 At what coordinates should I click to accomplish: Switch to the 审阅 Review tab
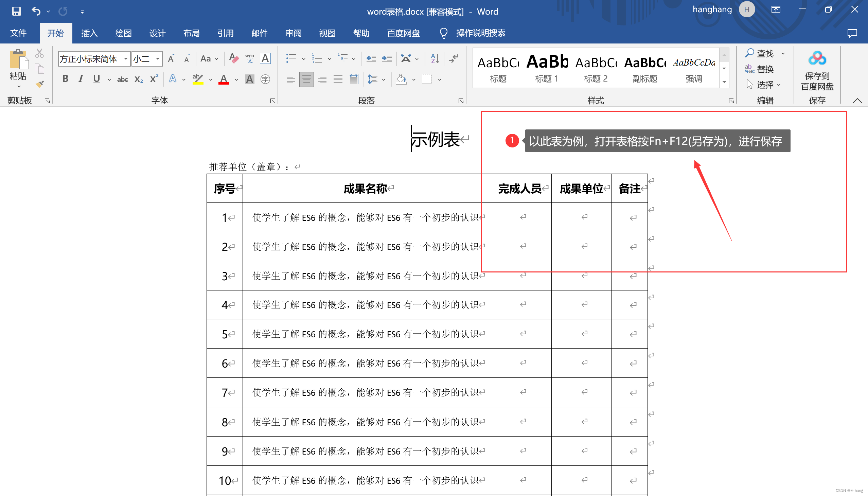[293, 33]
